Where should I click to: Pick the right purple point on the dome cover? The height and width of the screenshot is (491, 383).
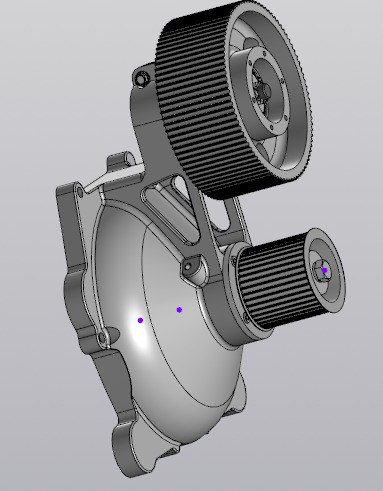pyautogui.click(x=179, y=310)
